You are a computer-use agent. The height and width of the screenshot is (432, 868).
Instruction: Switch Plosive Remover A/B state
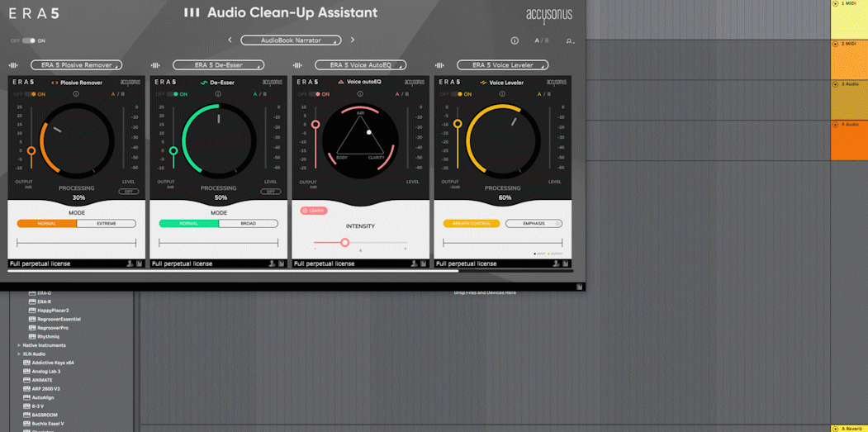pos(117,94)
